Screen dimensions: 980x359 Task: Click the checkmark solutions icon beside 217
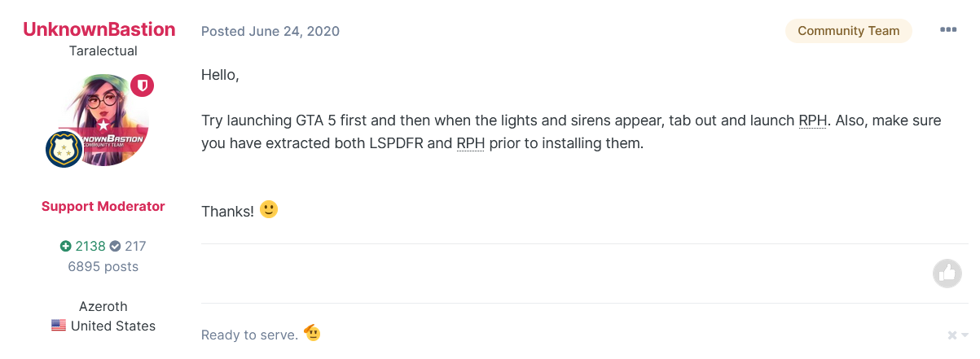[x=115, y=246]
